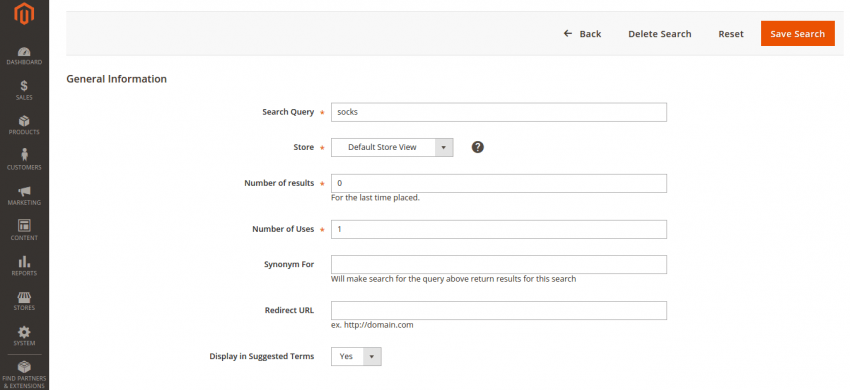Focus the Search Query input field

pos(499,112)
